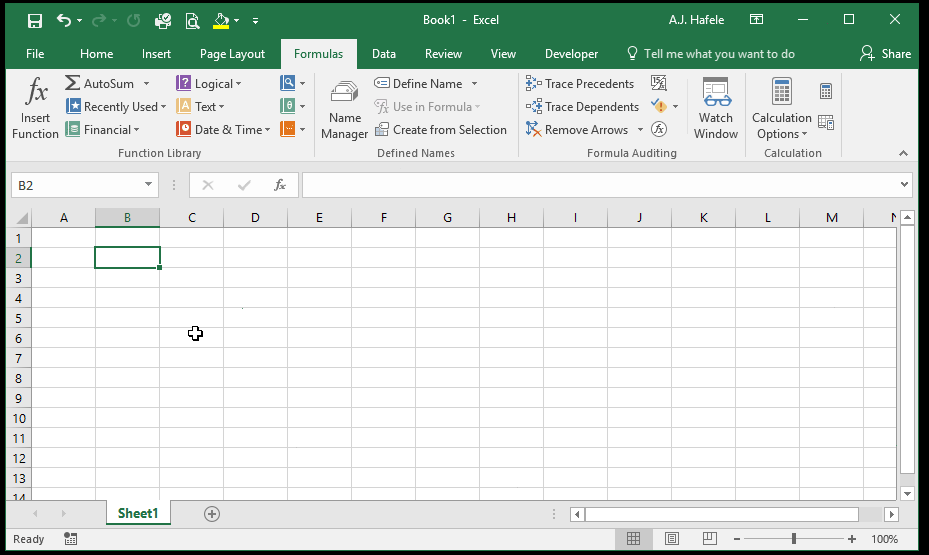Open Math & Trig functions icon
The width and height of the screenshot is (929, 555).
pyautogui.click(x=287, y=106)
